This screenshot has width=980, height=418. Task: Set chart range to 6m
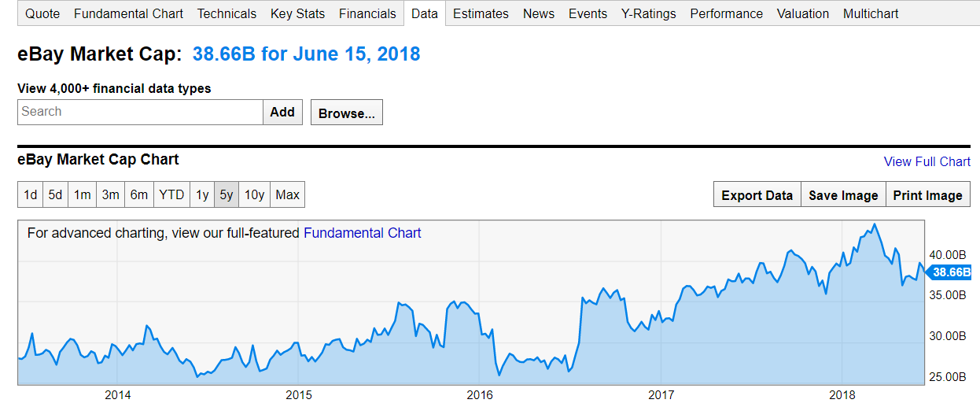coord(138,194)
